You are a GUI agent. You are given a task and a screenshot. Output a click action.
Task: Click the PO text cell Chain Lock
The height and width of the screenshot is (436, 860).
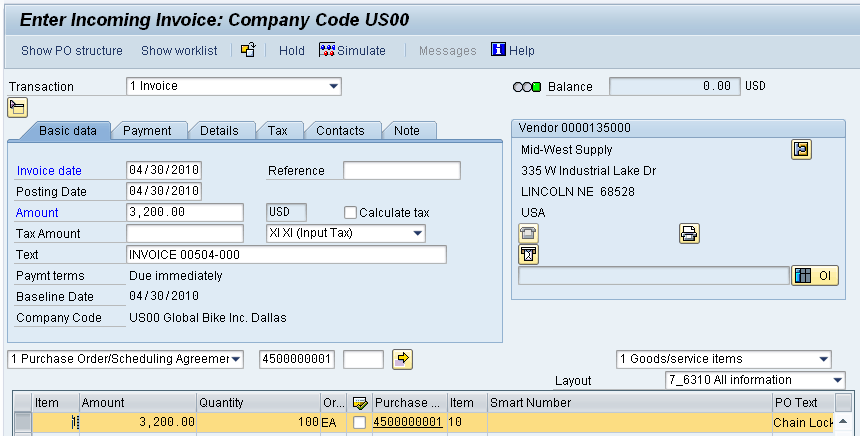pos(804,422)
